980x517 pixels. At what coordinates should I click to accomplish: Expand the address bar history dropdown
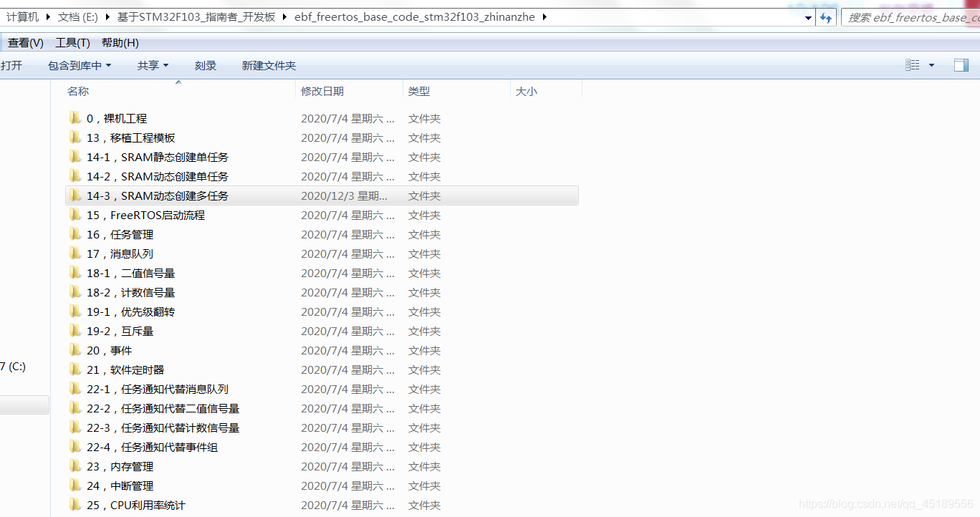click(809, 18)
